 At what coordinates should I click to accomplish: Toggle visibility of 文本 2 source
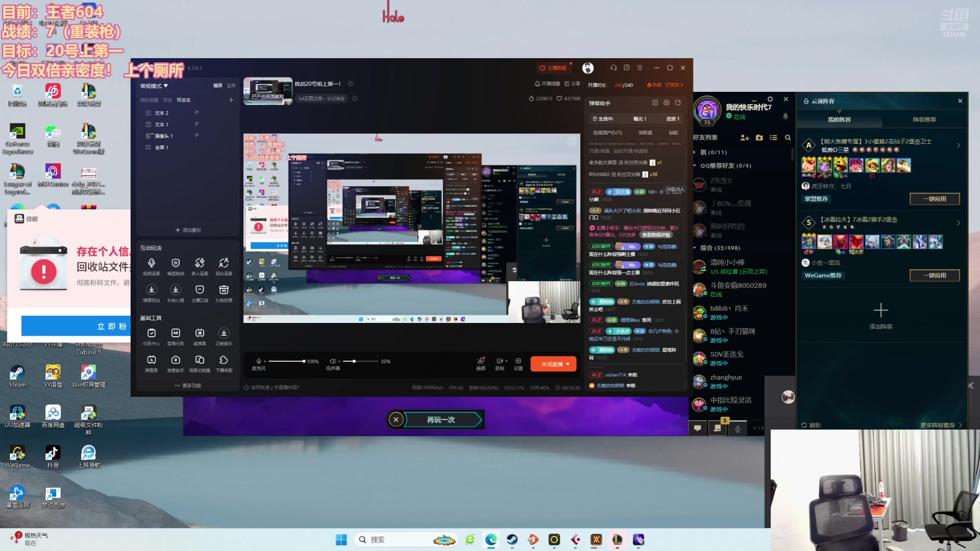point(197,113)
